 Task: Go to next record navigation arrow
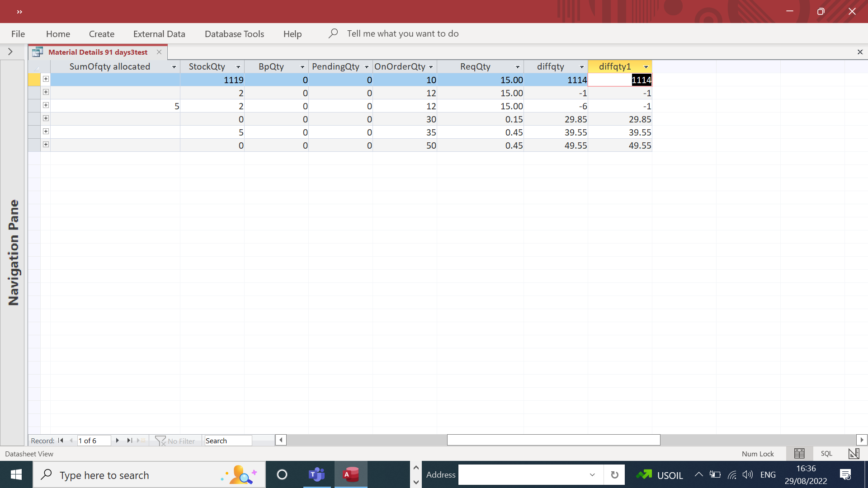(x=117, y=441)
